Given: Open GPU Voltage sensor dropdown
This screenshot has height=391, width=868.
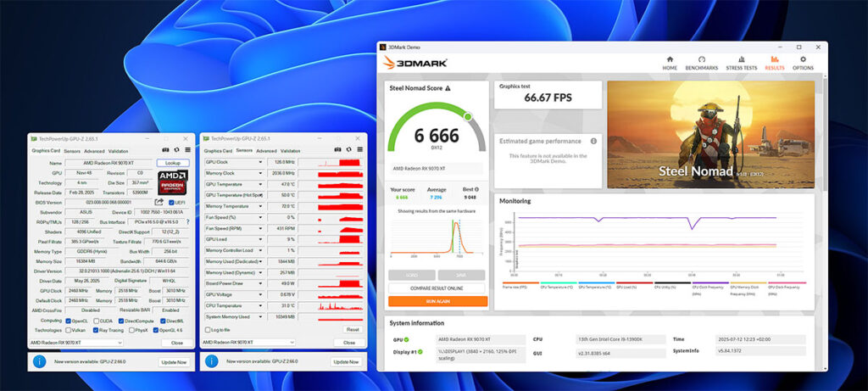Looking at the screenshot, I should [x=261, y=294].
